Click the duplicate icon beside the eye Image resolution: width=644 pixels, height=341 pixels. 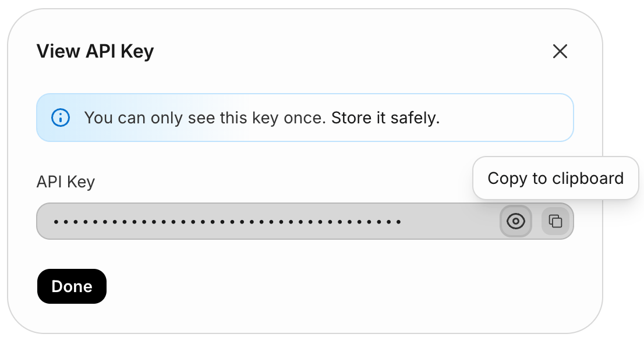[x=555, y=221]
